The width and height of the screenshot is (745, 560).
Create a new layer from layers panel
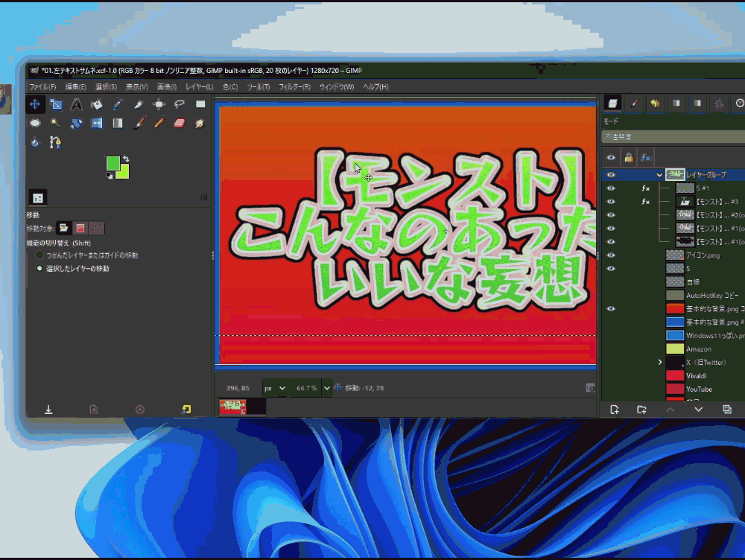[615, 410]
